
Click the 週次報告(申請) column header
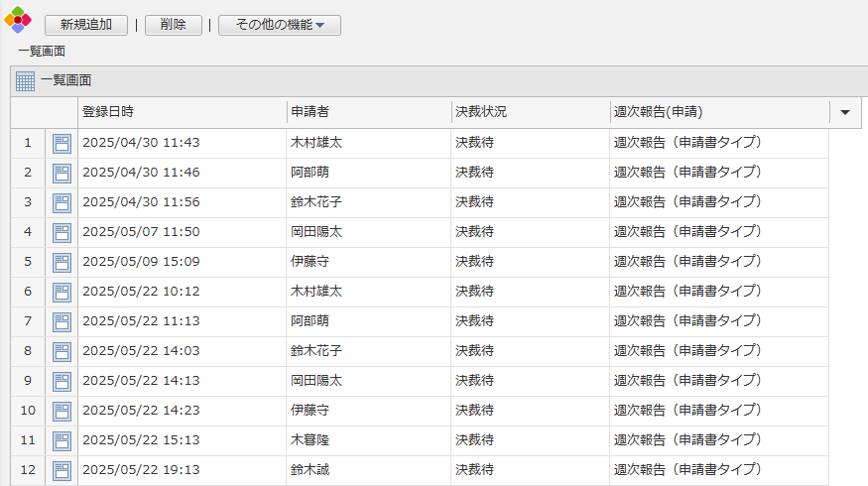(x=718, y=112)
